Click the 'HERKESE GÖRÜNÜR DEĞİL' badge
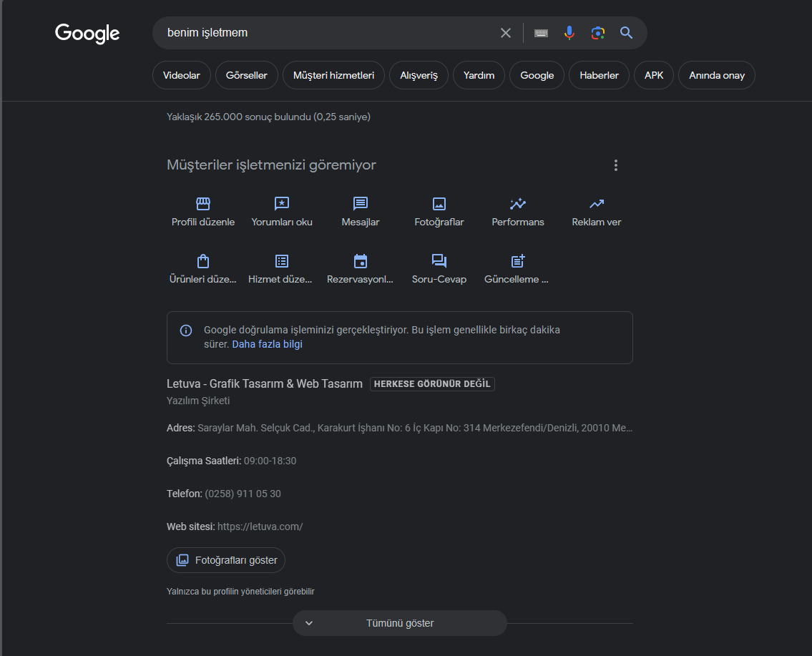812x656 pixels. click(432, 383)
